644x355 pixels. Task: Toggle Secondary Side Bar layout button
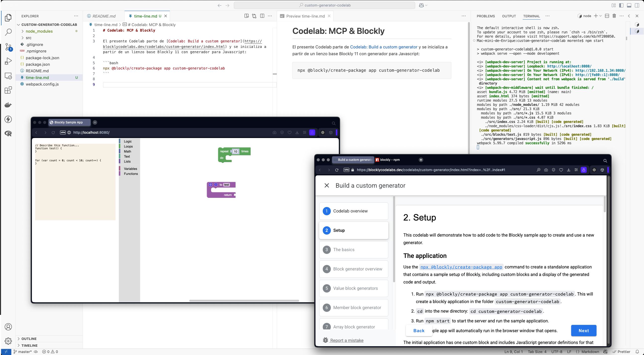637,5
